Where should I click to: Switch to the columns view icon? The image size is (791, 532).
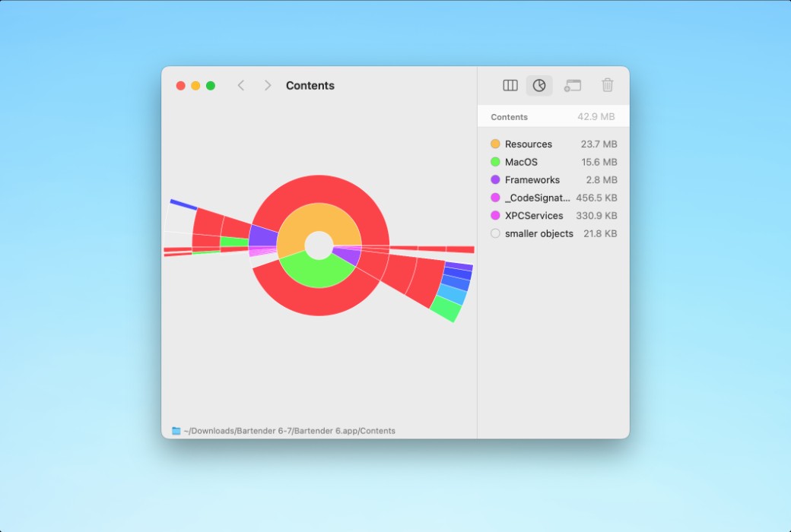pos(510,85)
